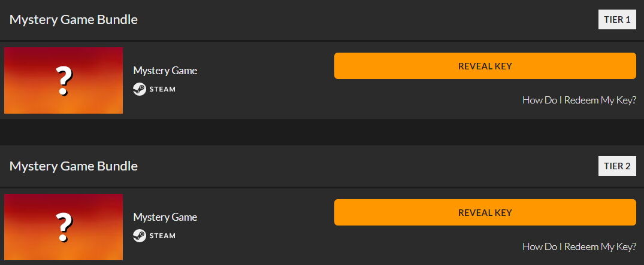
Task: Click dark divider between the two bundles
Action: click(322, 132)
